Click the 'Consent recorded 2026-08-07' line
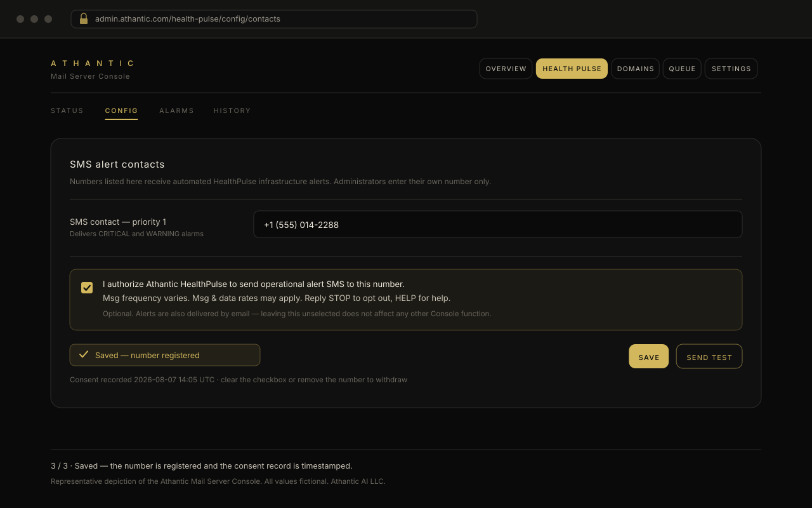 (239, 380)
